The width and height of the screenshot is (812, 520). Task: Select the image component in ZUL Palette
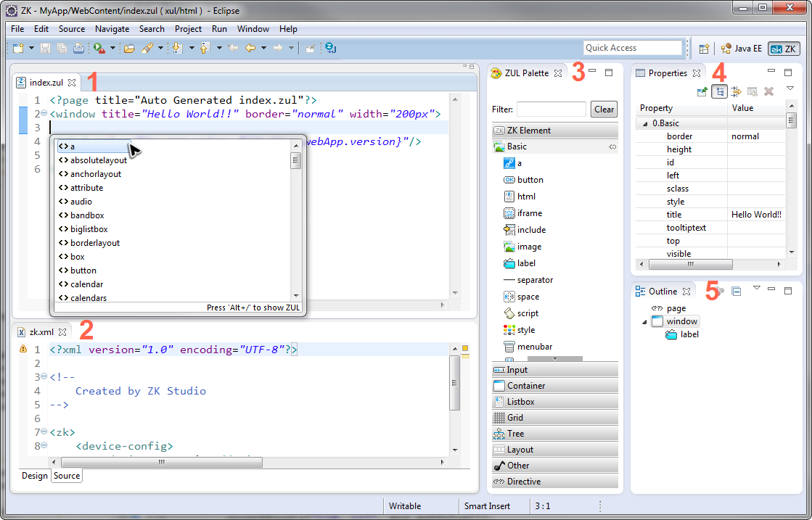tap(522, 247)
